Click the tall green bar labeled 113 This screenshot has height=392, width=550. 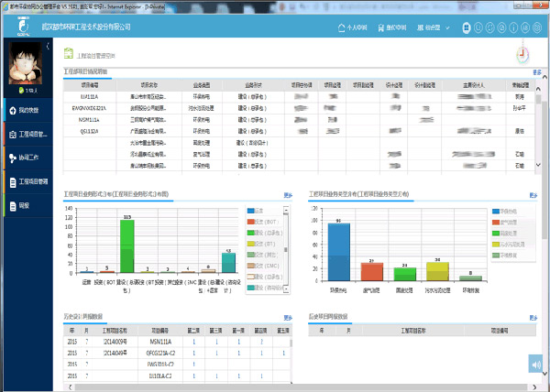(126, 246)
